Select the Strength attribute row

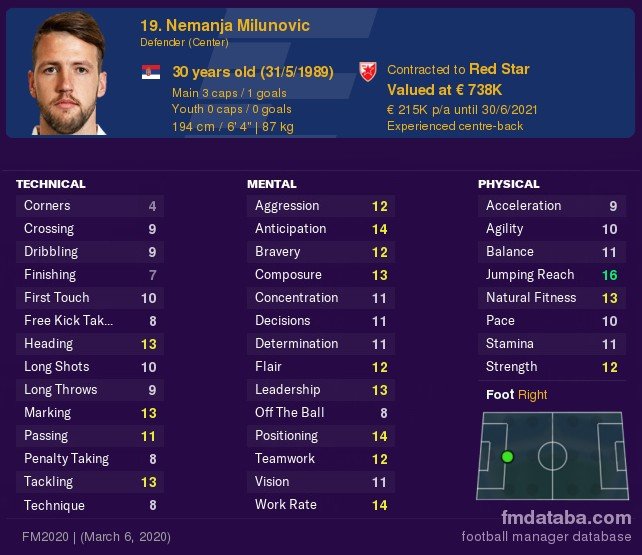(x=552, y=367)
